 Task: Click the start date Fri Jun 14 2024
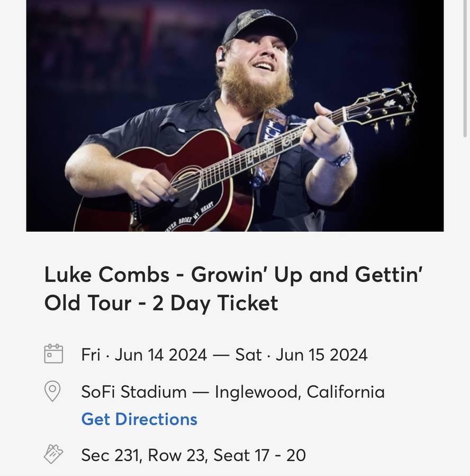coord(144,354)
